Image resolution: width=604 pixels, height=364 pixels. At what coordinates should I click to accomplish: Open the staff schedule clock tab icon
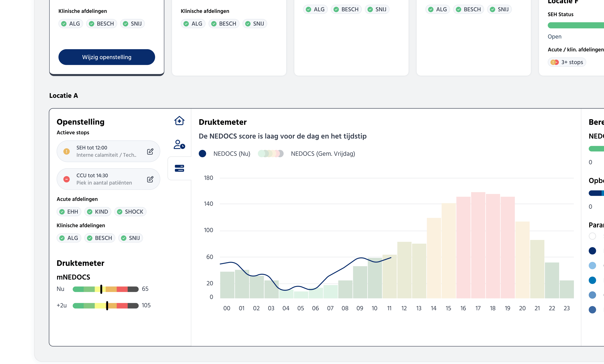tap(179, 144)
